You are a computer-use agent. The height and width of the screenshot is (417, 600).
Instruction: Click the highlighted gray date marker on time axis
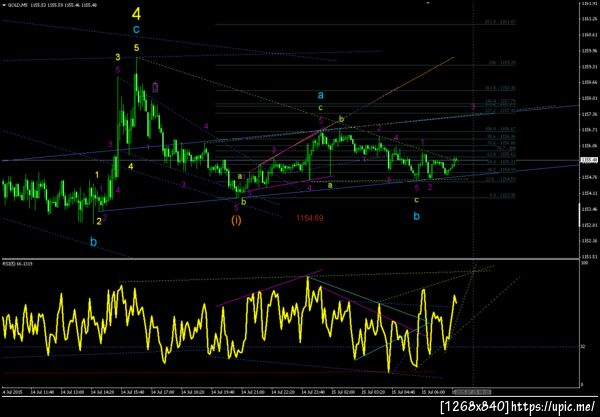click(472, 392)
